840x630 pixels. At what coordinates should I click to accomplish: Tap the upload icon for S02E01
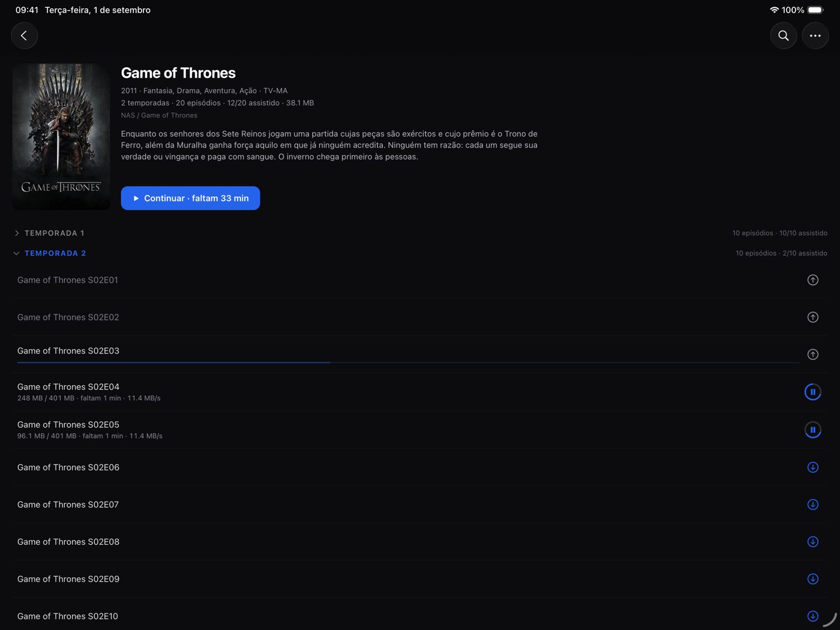[x=813, y=280]
